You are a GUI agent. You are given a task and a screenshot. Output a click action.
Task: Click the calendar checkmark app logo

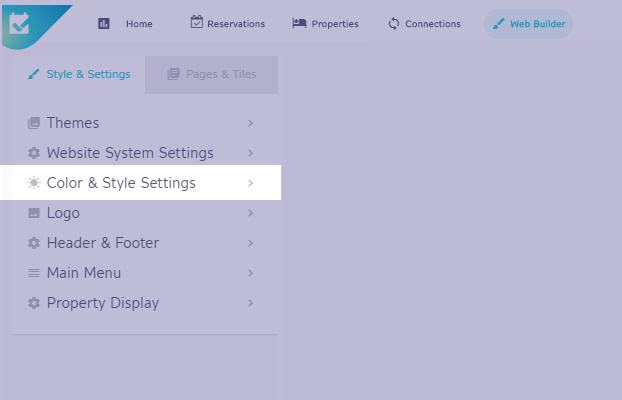tap(19, 23)
